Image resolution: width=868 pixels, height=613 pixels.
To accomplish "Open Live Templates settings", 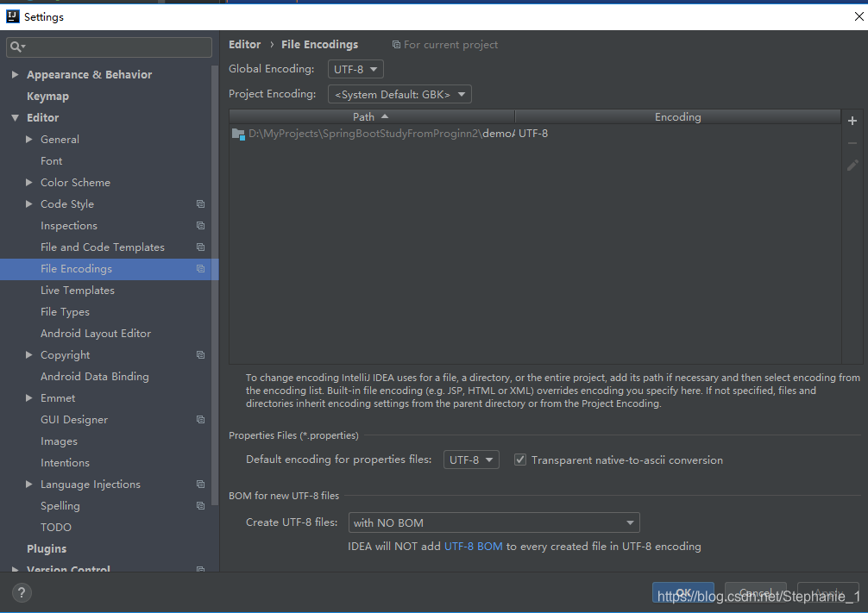I will 78,291.
